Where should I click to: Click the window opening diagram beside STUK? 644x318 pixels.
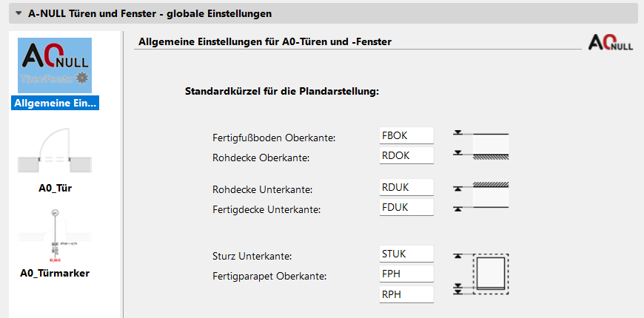[481, 274]
